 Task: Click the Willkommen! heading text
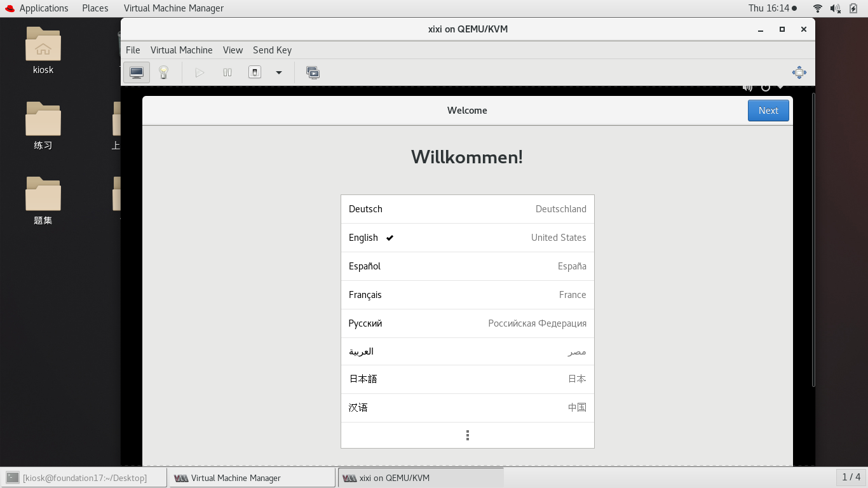[467, 157]
